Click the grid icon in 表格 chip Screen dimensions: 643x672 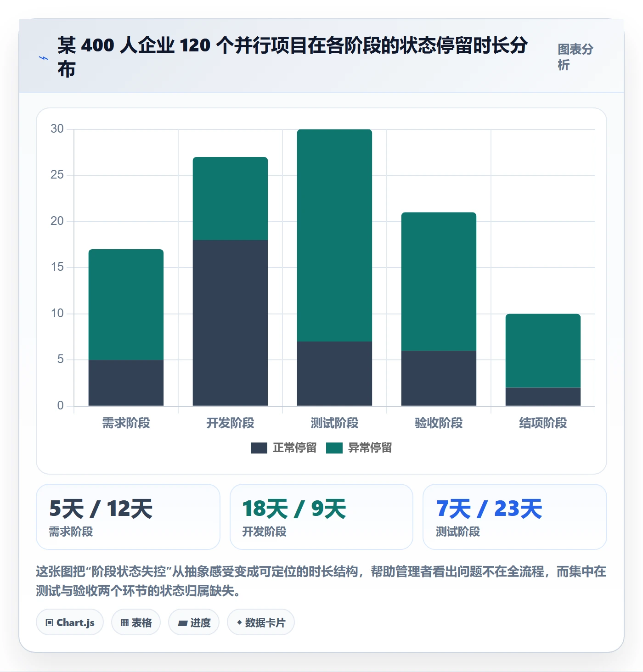[x=124, y=623]
